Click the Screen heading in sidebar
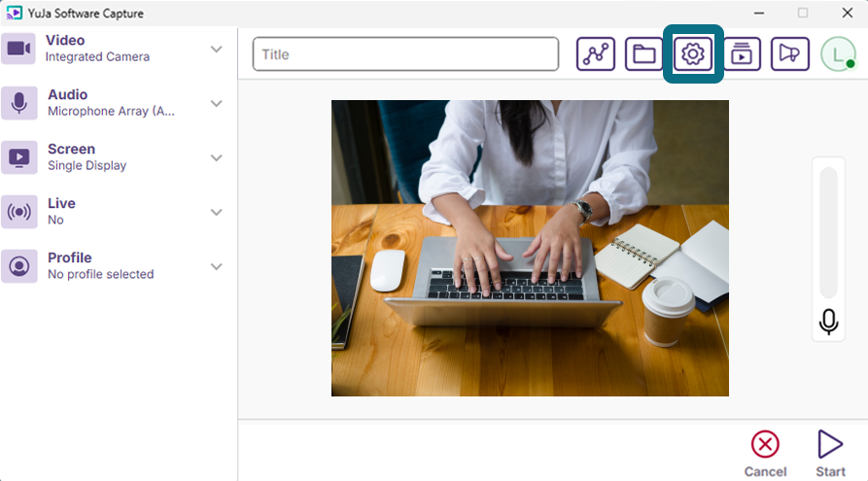The height and width of the screenshot is (481, 868). coord(71,149)
